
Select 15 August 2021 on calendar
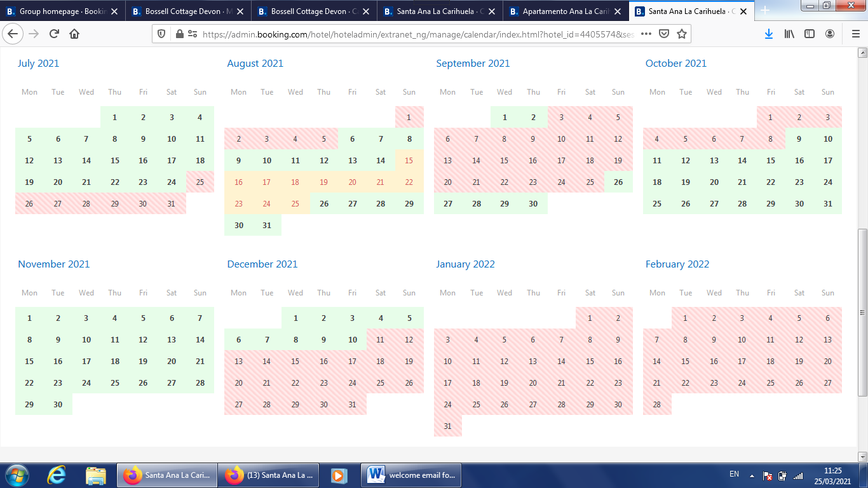click(409, 161)
